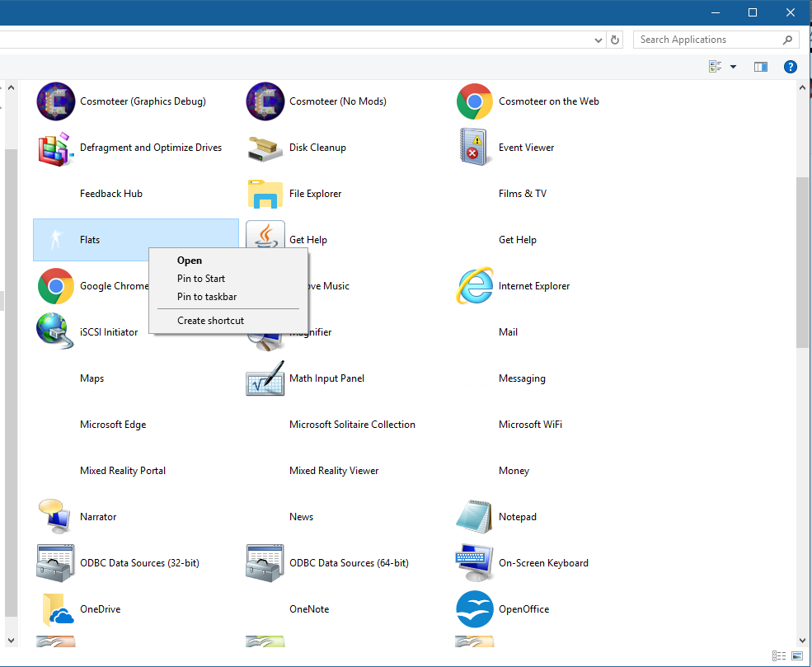The image size is (812, 667).
Task: Click the Chrome icon for Cosmoteer on the Web
Action: pos(474,101)
